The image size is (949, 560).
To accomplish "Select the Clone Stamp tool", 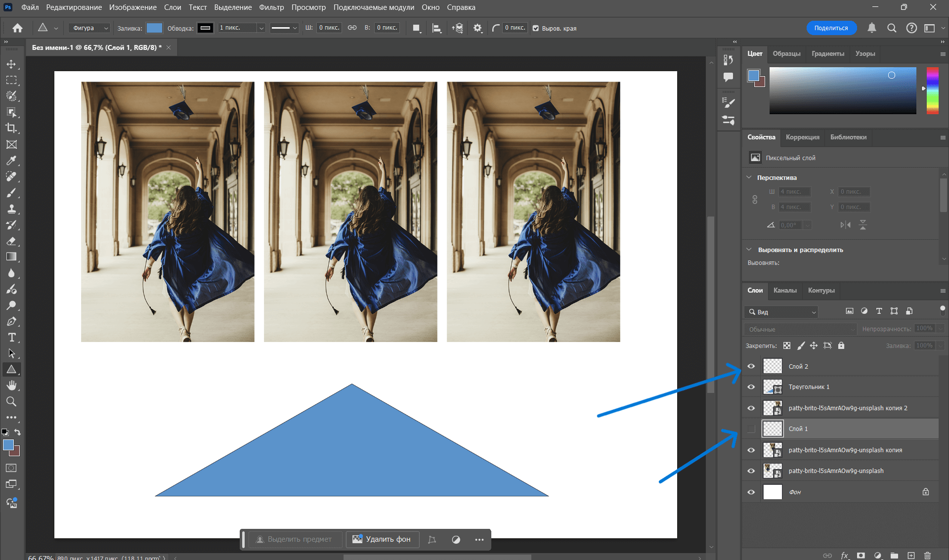I will [x=11, y=209].
